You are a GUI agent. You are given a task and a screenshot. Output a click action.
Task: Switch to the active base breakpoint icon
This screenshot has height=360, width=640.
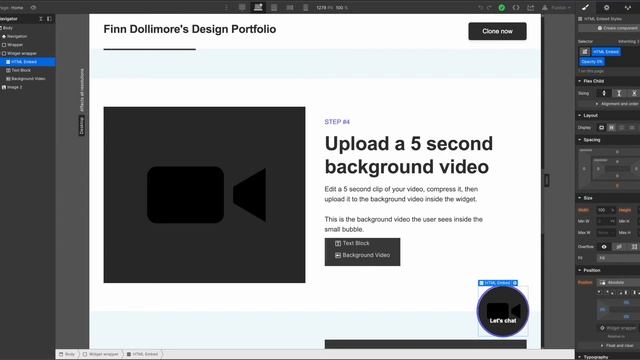[x=258, y=7]
